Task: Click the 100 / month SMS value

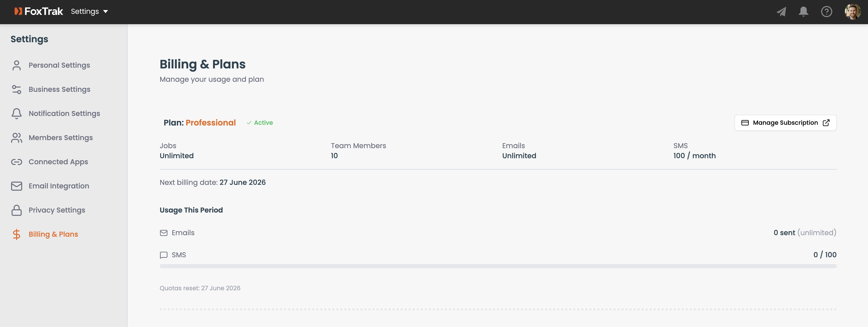Action: pos(694,156)
